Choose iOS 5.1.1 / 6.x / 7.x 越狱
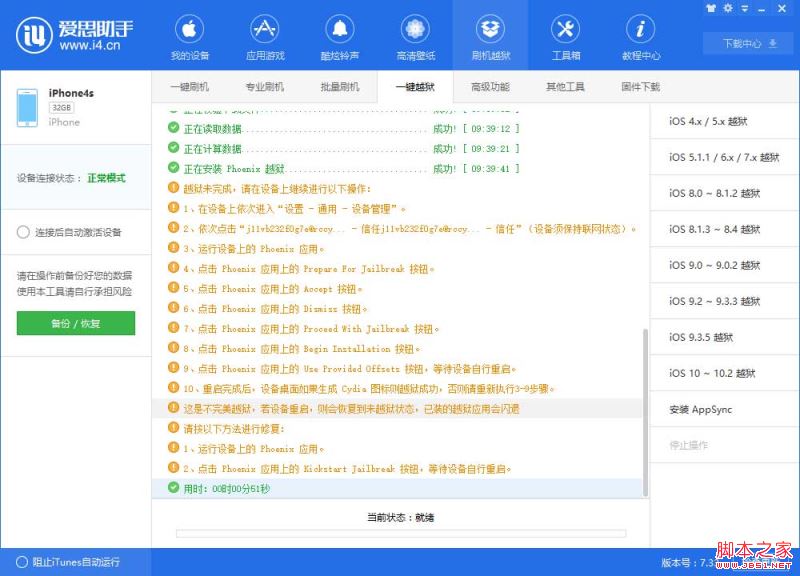 [724, 157]
